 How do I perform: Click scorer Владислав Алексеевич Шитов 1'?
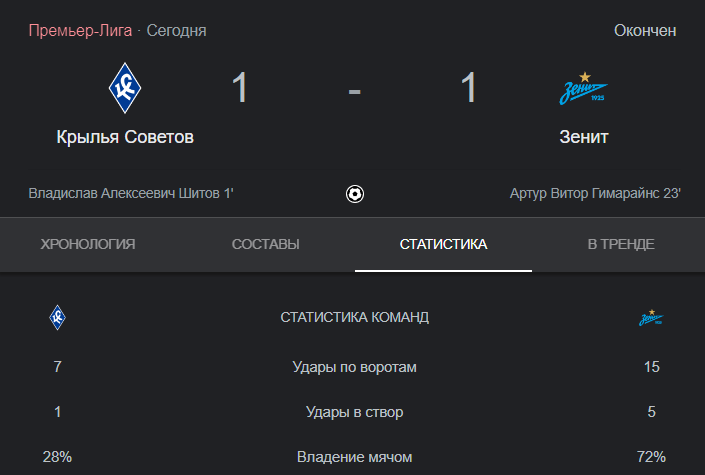(131, 193)
